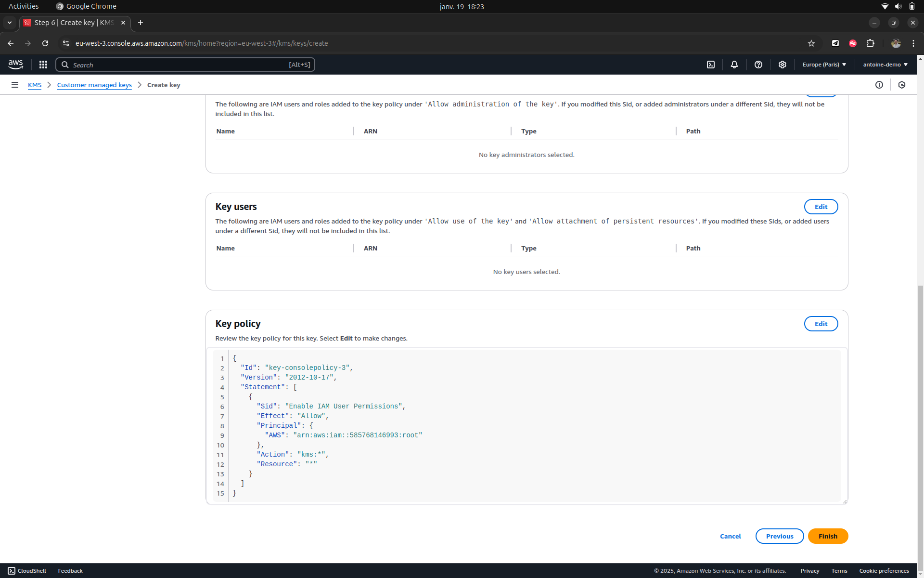Go to Customer managed keys breadcrumb

tap(94, 85)
